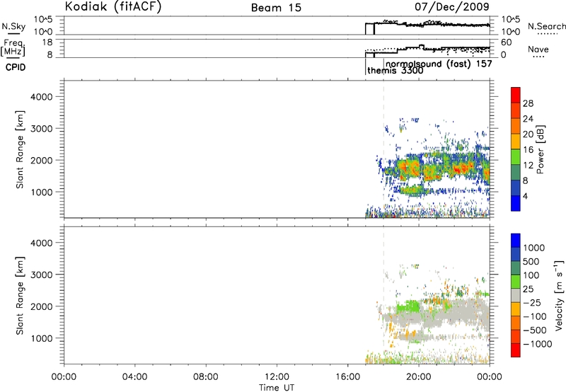Click the date '07/Dec/2009'

[451, 6]
